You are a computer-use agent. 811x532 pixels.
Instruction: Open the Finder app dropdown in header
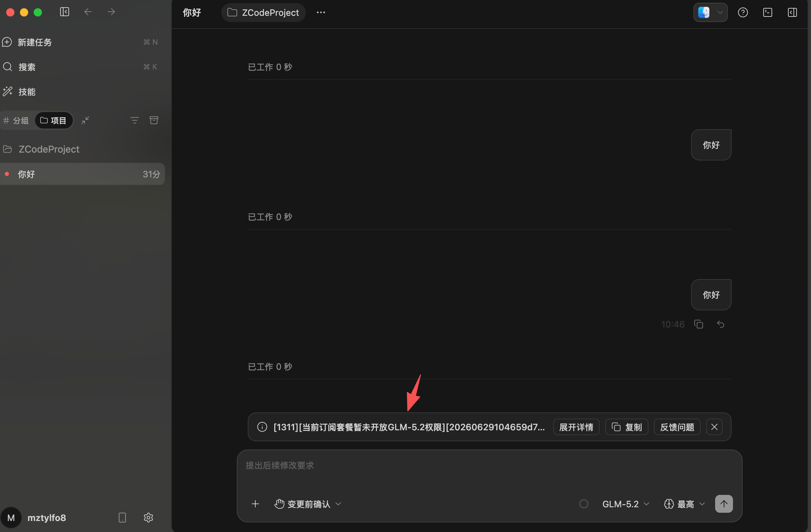710,12
